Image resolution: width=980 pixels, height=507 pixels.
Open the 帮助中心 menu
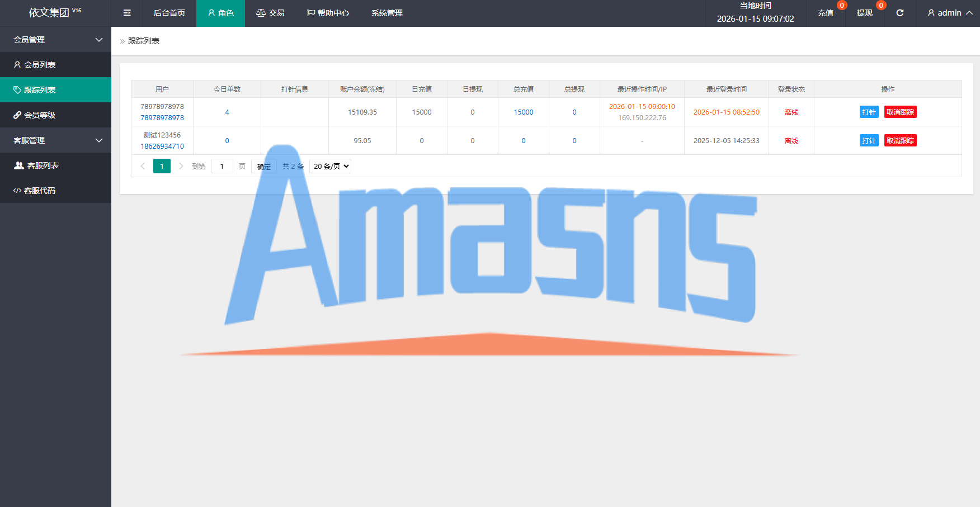(x=328, y=13)
